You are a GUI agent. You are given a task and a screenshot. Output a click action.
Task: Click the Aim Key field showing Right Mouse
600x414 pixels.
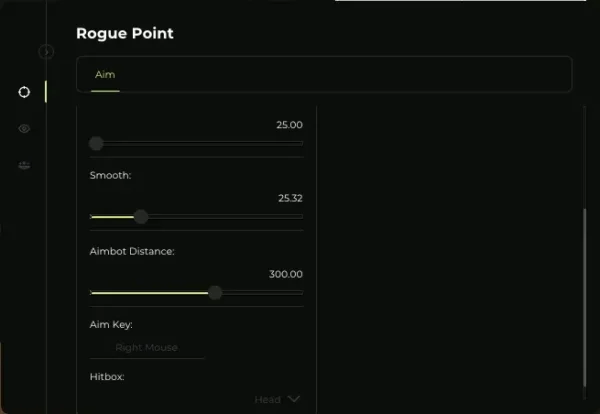[147, 348]
